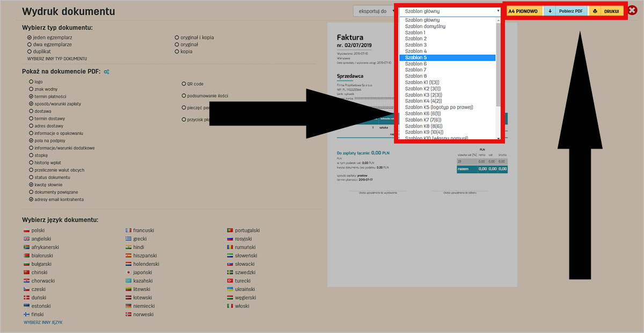Viewport: 644px width, 333px height.
Task: Select the 'dwa egzemplarze' radio option
Action: coord(30,45)
